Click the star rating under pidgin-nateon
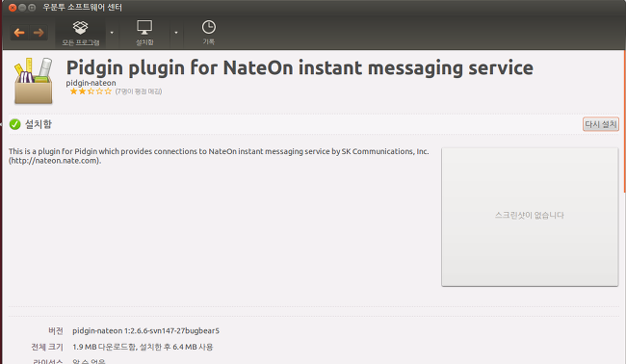The image size is (626, 364). pos(91,91)
